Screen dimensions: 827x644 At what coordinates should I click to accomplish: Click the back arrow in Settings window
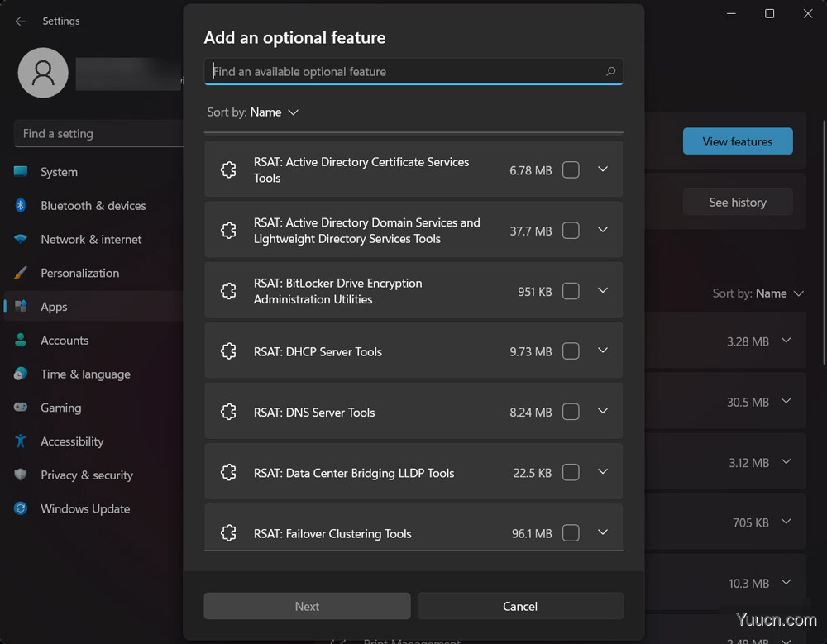[21, 21]
